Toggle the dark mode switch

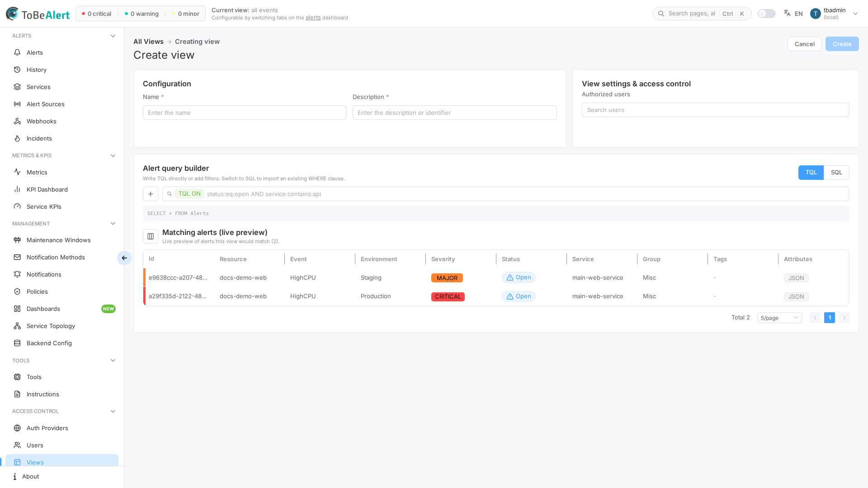767,14
